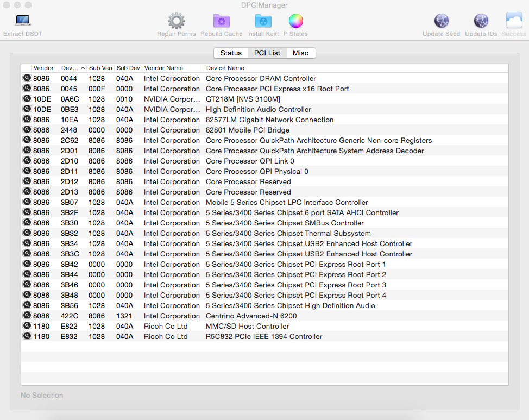The image size is (529, 420).
Task: Click the Extract DSDT laptop icon
Action: click(22, 21)
